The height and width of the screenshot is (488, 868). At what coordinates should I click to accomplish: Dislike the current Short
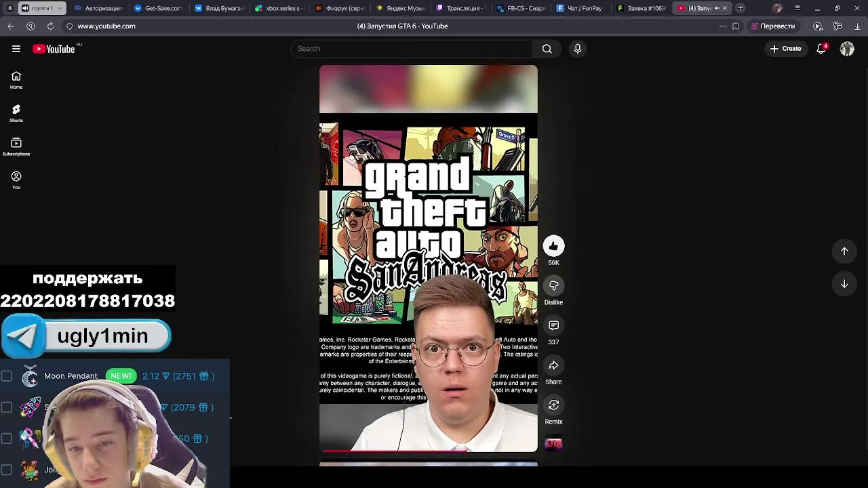click(x=553, y=286)
